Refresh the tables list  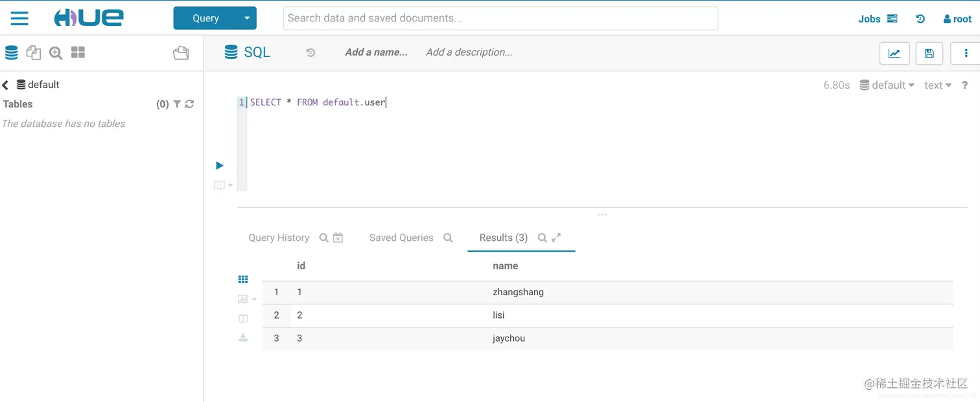(189, 104)
